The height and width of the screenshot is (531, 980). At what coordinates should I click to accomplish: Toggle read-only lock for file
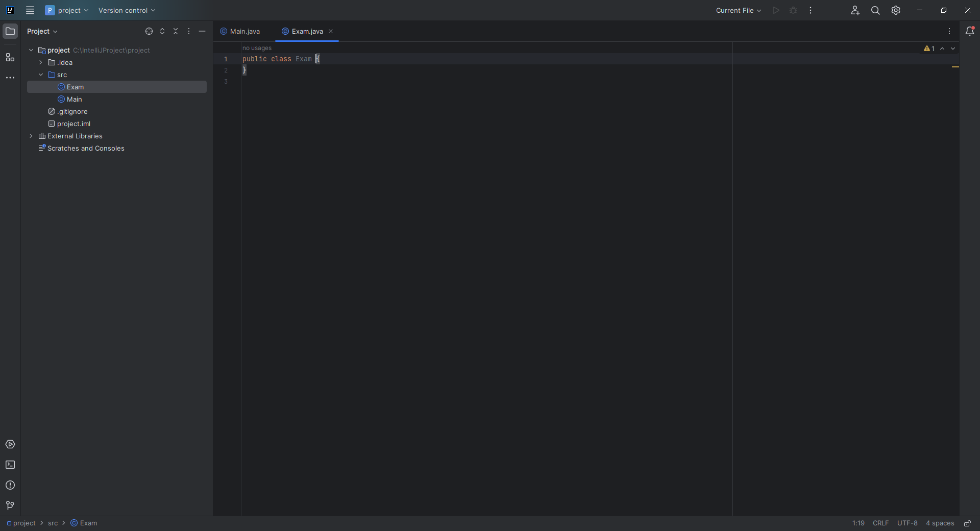[x=967, y=523]
